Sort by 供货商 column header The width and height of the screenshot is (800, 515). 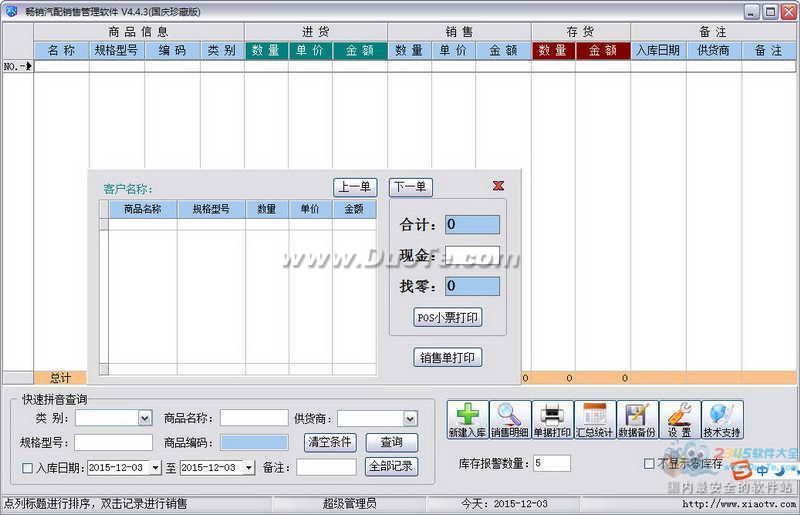coord(713,50)
